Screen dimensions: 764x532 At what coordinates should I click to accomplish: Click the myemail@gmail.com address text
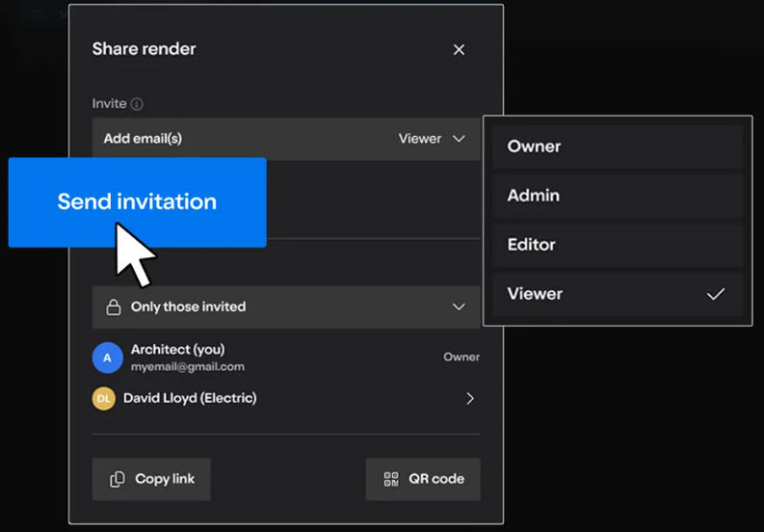(187, 367)
